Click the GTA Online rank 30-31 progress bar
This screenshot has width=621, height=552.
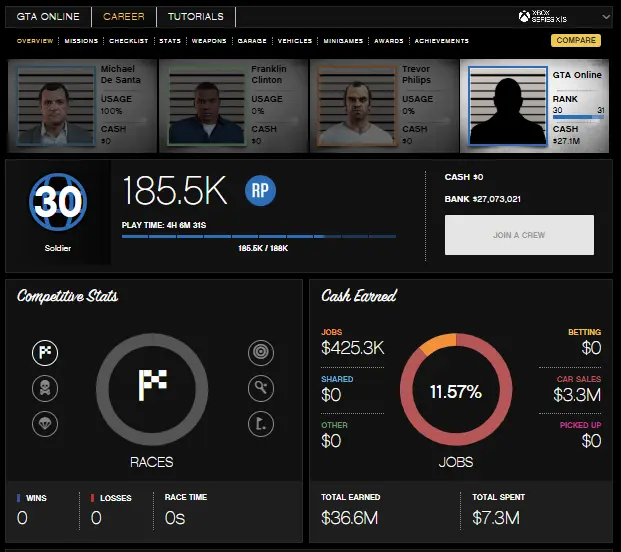[x=578, y=117]
